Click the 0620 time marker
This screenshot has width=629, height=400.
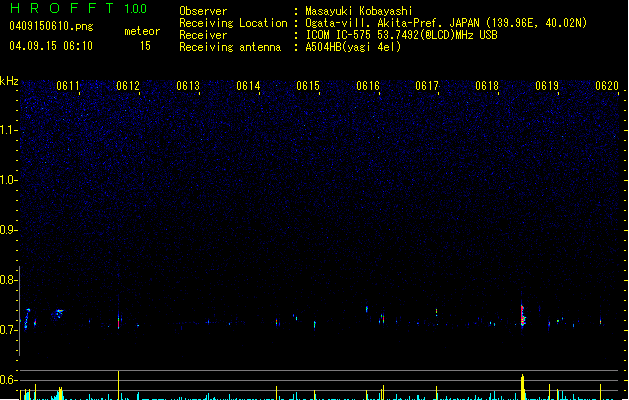pyautogui.click(x=607, y=86)
